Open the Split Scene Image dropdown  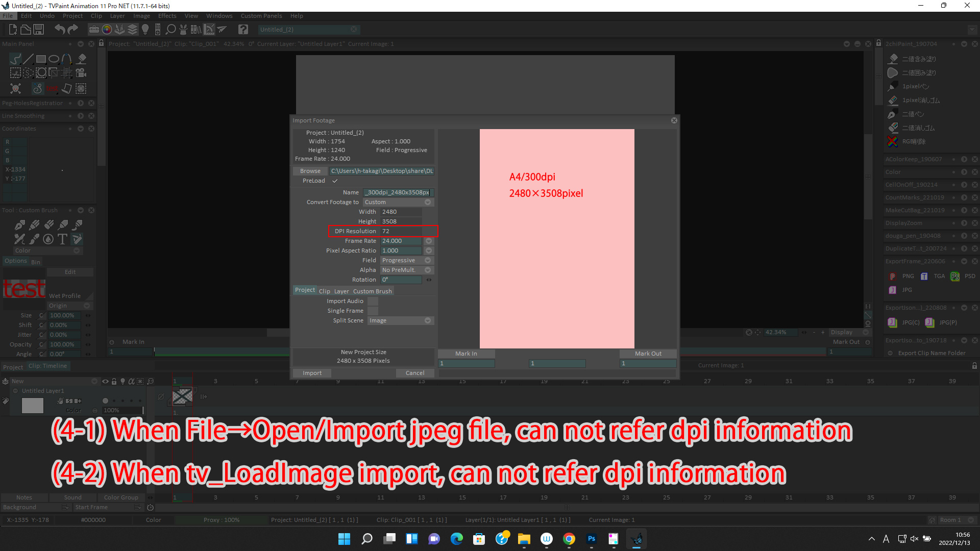coord(401,320)
